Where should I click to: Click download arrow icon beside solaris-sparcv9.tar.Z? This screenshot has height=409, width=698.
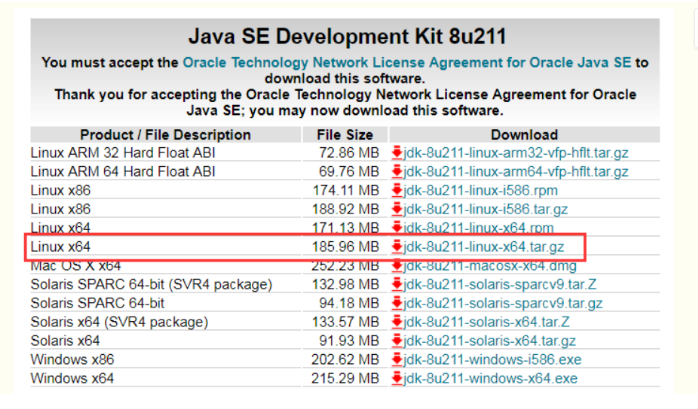[x=397, y=284]
